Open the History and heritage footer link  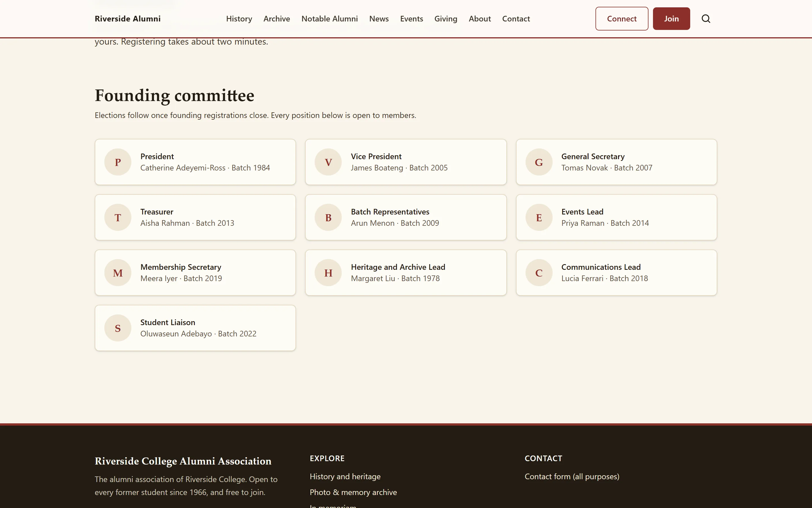pyautogui.click(x=345, y=476)
